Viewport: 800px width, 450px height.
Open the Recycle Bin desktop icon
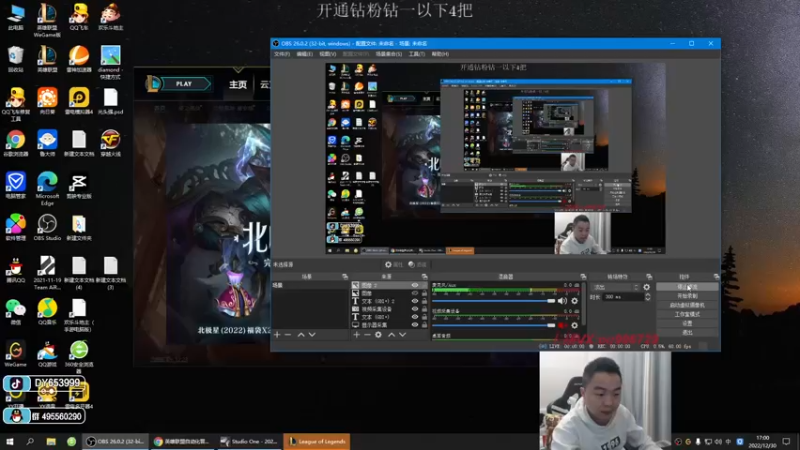pos(15,59)
